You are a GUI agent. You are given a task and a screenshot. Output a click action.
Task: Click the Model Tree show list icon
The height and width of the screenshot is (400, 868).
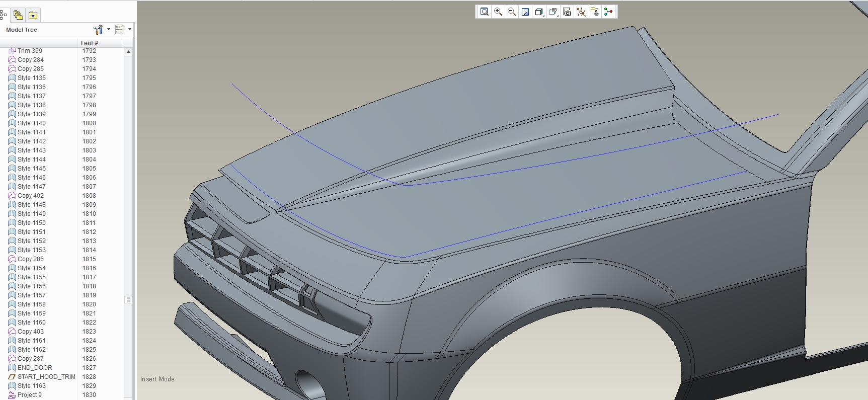pyautogui.click(x=119, y=30)
